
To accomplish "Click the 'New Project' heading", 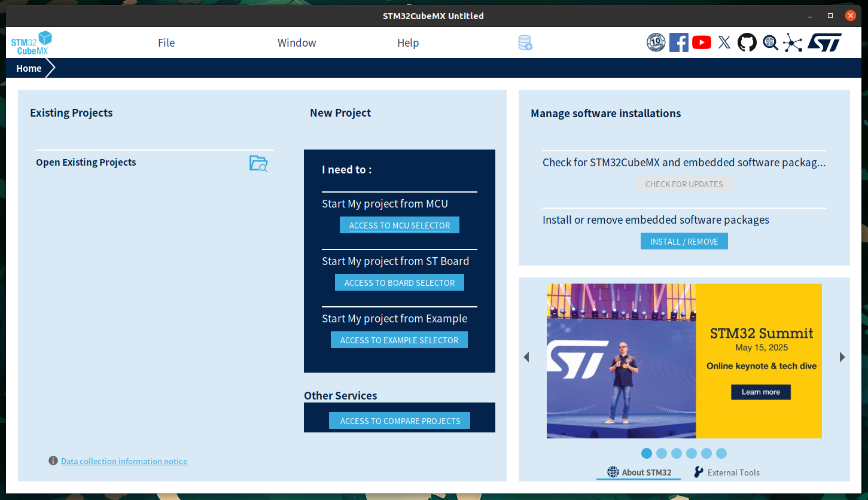I will click(340, 112).
